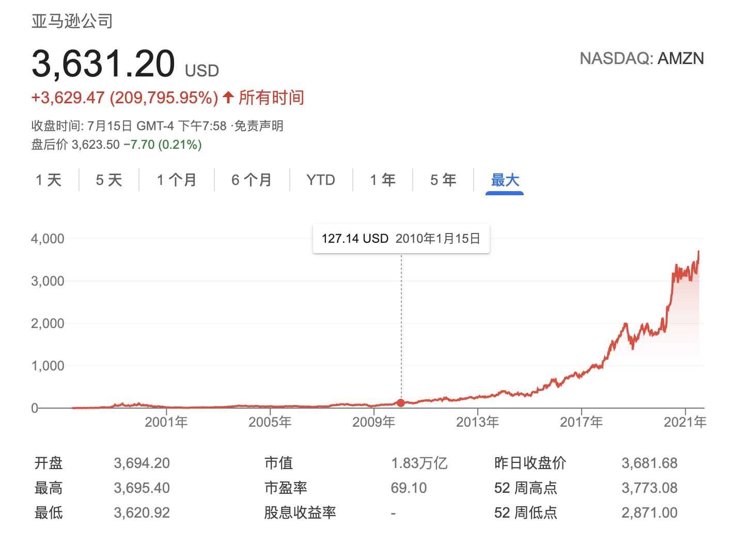Click the 2001年 axis label
751x560 pixels.
(166, 422)
